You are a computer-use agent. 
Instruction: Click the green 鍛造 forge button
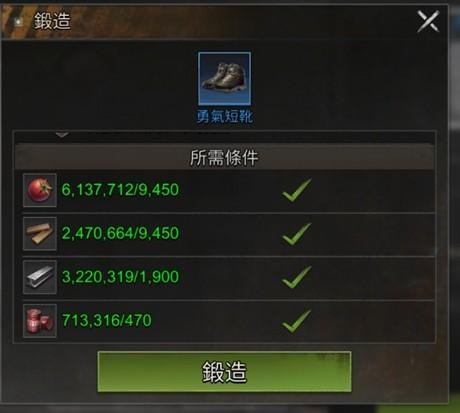[x=224, y=371]
